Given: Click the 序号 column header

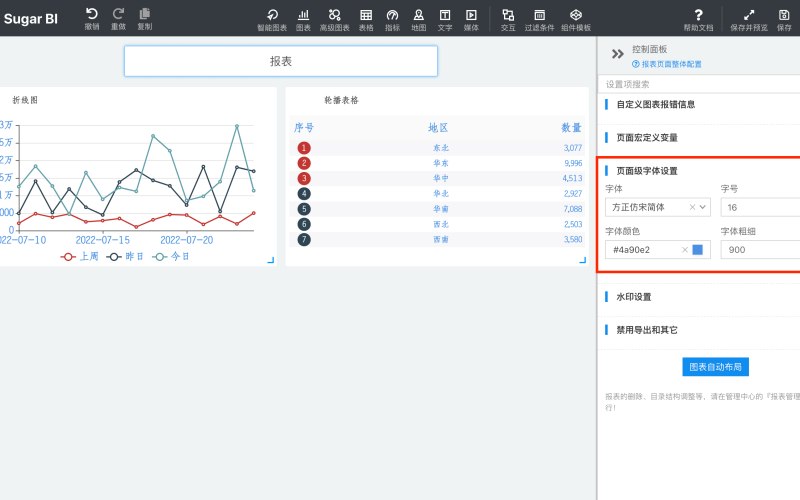Looking at the screenshot, I should point(304,128).
